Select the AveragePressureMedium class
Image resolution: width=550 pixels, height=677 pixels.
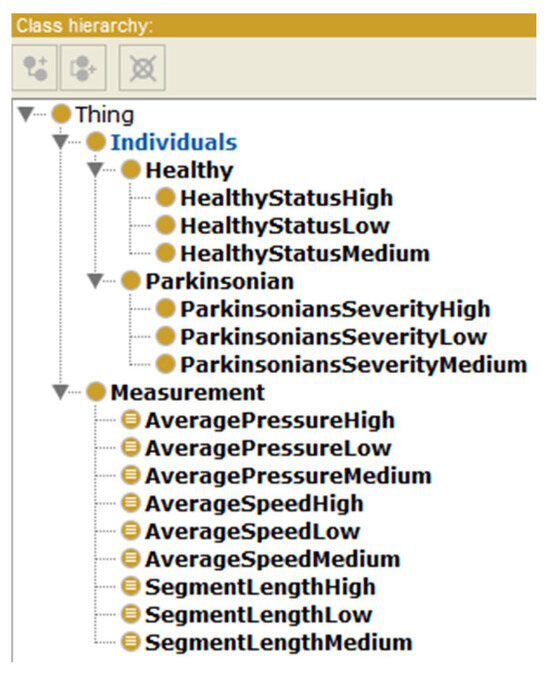288,476
